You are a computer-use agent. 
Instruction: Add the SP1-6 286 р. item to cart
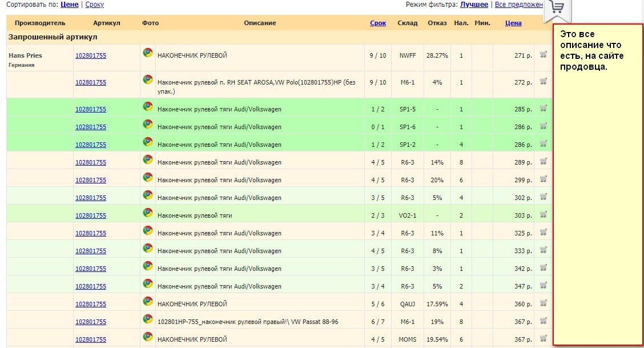pyautogui.click(x=543, y=126)
